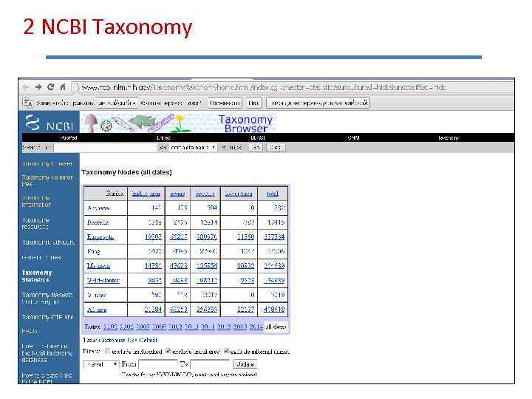Open OMIM in the black navigation bar

[353, 137]
